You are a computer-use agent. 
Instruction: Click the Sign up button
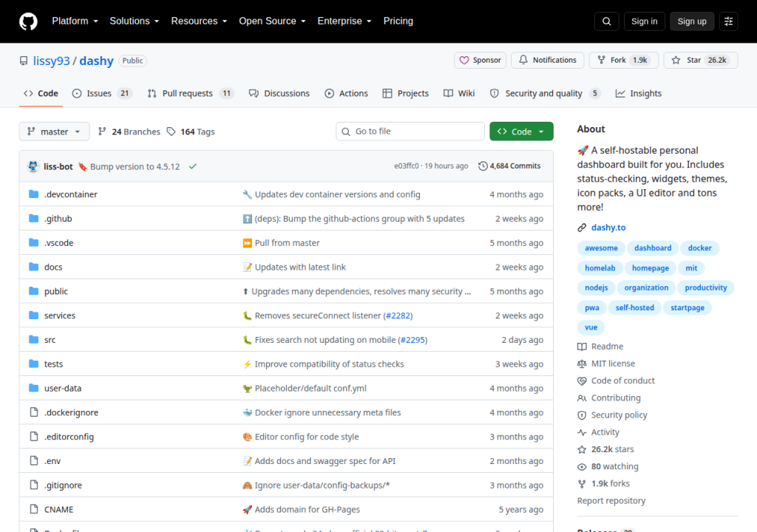tap(692, 21)
